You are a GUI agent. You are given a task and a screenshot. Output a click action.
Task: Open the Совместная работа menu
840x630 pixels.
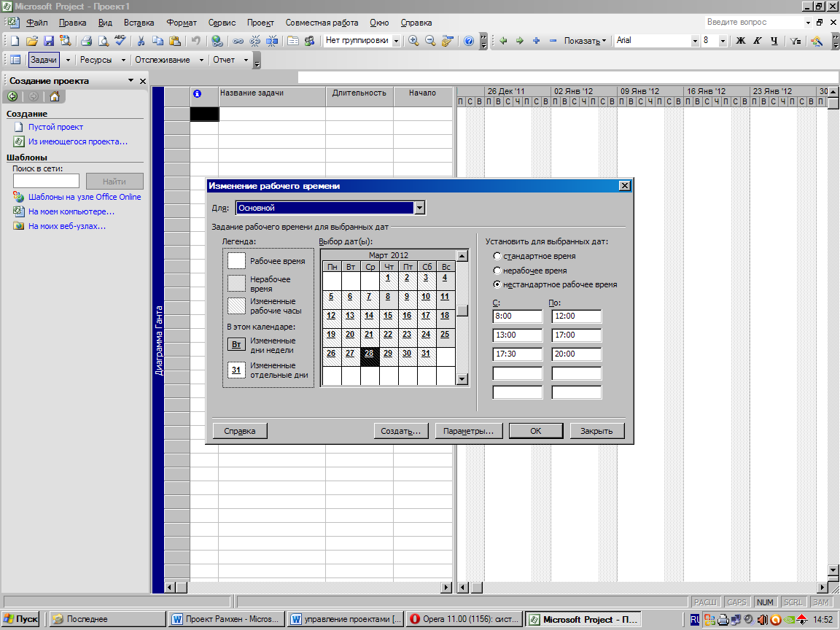322,23
